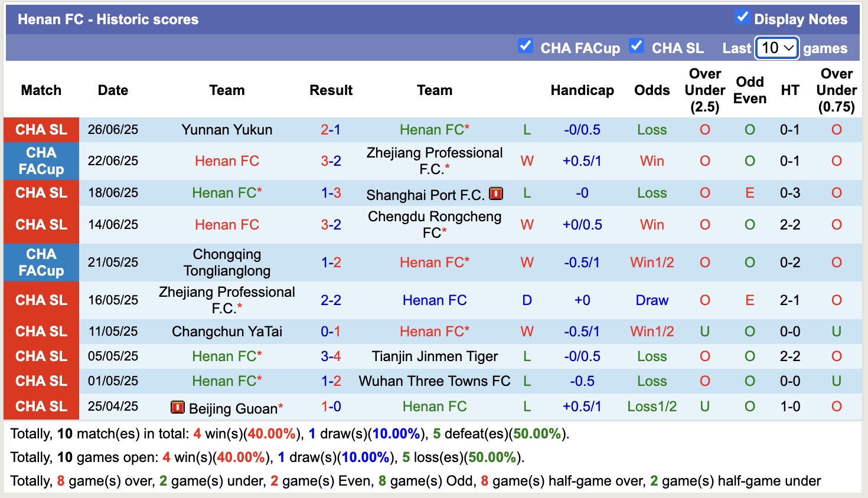
Task: Uncheck the Display Notes checkbox
Action: click(741, 18)
